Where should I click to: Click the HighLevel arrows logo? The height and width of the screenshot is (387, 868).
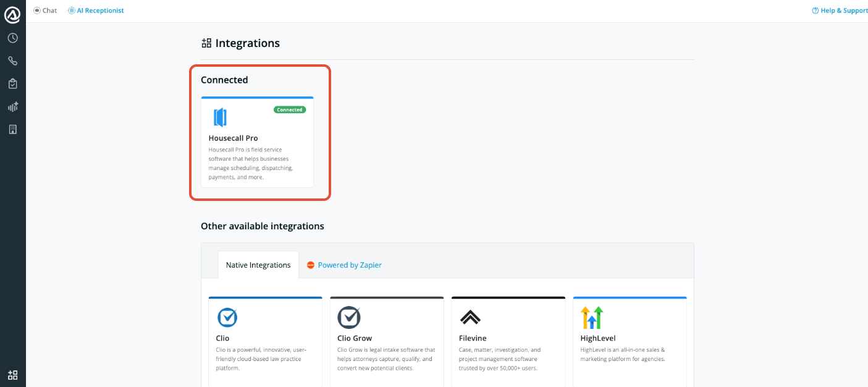point(592,318)
